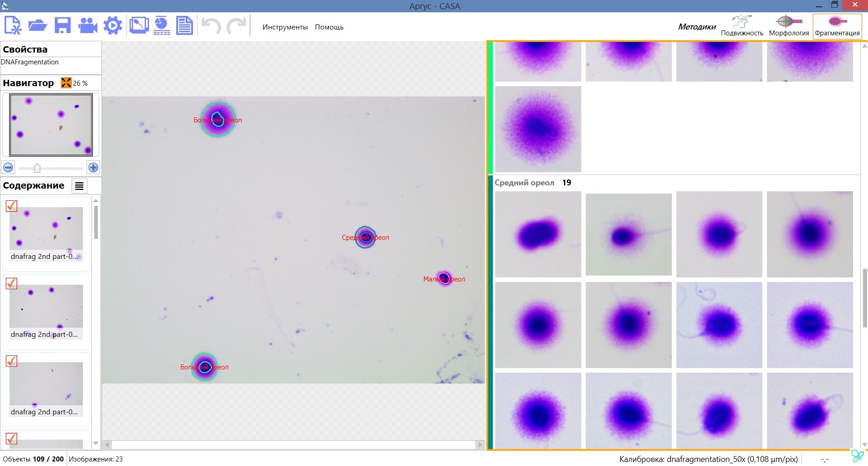This screenshot has height=466, width=868.
Task: Select third thumbnail in row two with curled tail
Action: [719, 325]
